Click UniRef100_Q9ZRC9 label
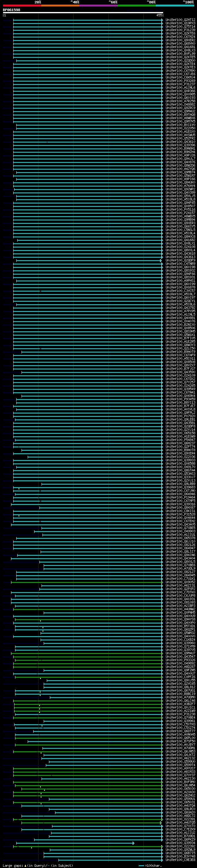197x868 pixels. coord(180,108)
